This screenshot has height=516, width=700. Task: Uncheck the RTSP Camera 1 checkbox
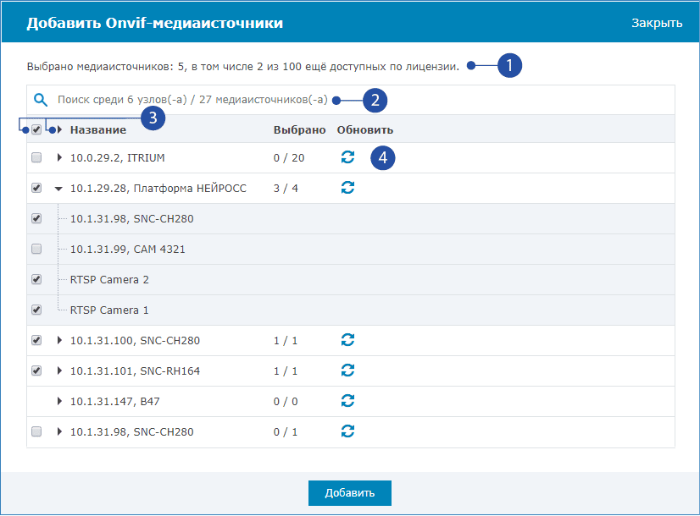tap(37, 310)
